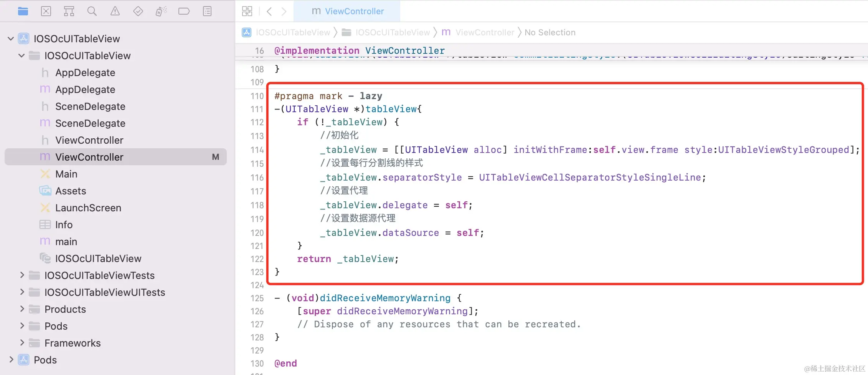The width and height of the screenshot is (868, 375).
Task: Open the Symbol navigator hierarchy icon
Action: pos(69,11)
